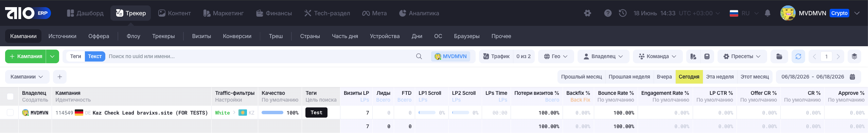
Task: Open the Tech-раздел section
Action: 327,13
